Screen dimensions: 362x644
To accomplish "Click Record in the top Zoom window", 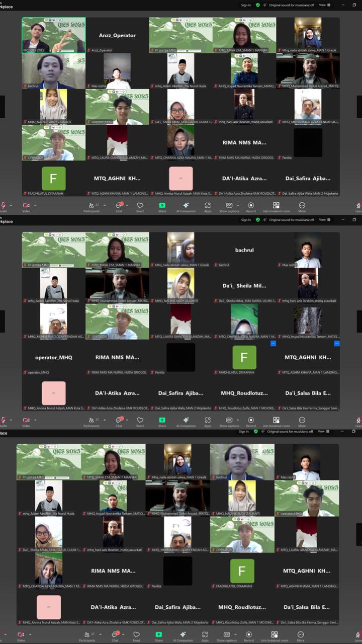I will pyautogui.click(x=251, y=206).
